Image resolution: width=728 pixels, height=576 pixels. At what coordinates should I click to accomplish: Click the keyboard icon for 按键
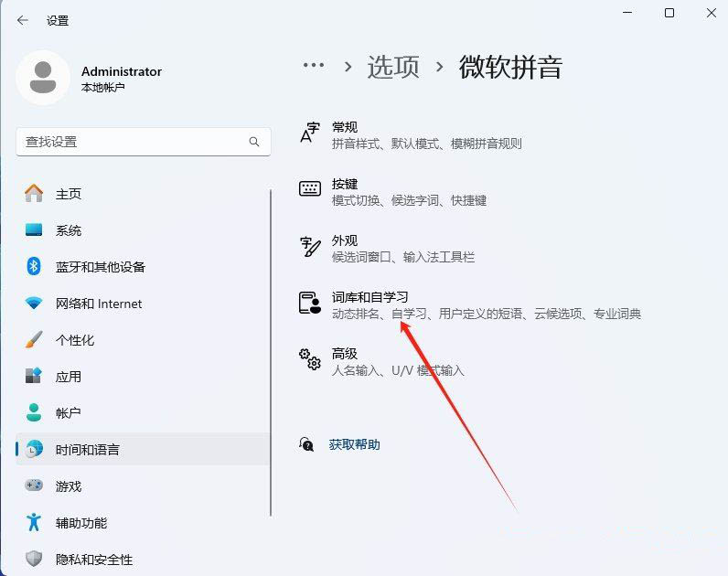[x=310, y=189]
